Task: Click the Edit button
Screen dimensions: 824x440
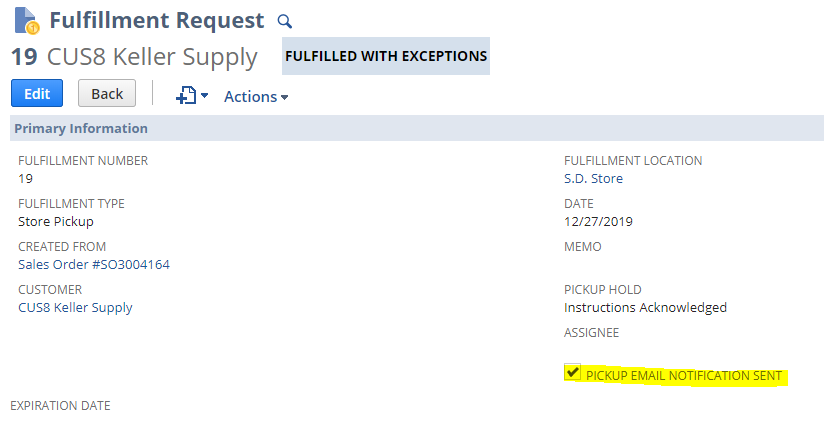Action: tap(37, 93)
